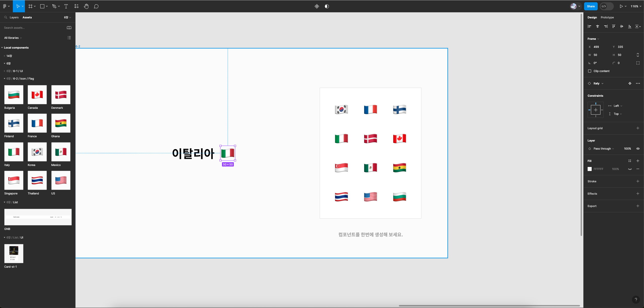
Task: Select the Text tool in toolbar
Action: (x=66, y=6)
